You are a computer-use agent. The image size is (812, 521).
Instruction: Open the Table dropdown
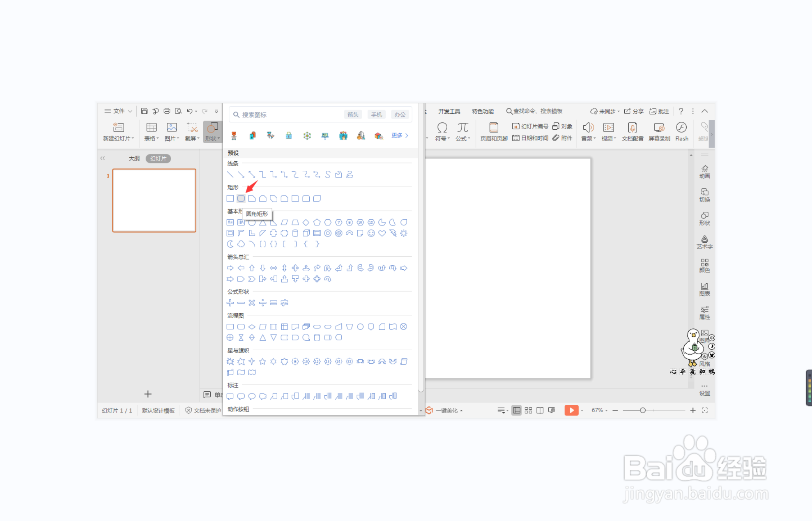[x=151, y=131]
